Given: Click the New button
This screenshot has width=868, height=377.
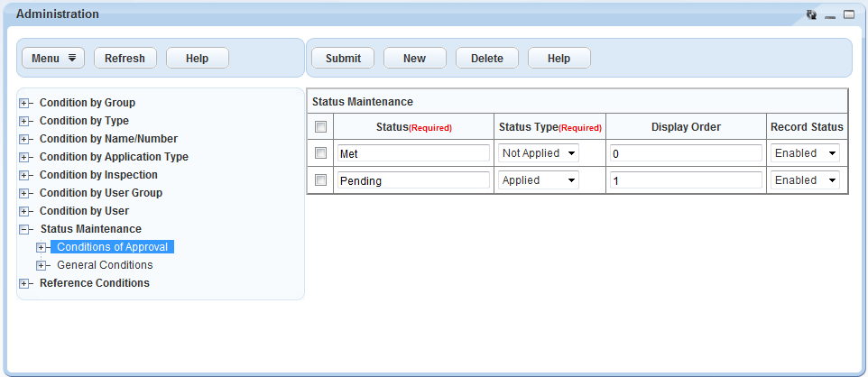Looking at the screenshot, I should click(414, 58).
